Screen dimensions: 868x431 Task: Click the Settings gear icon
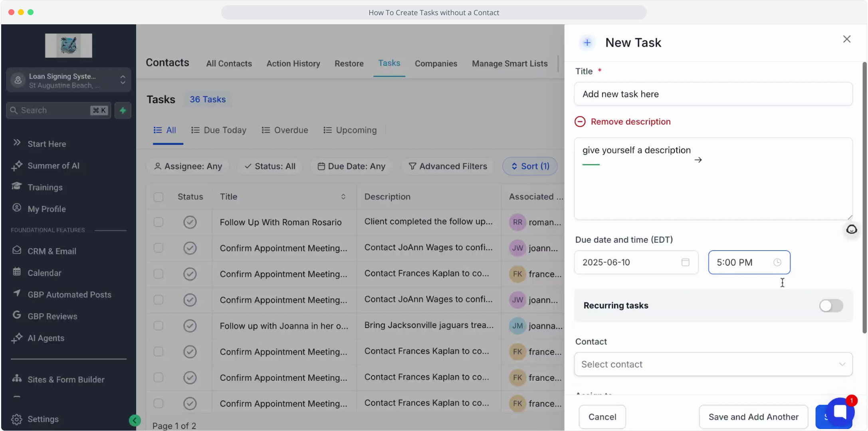(x=17, y=419)
